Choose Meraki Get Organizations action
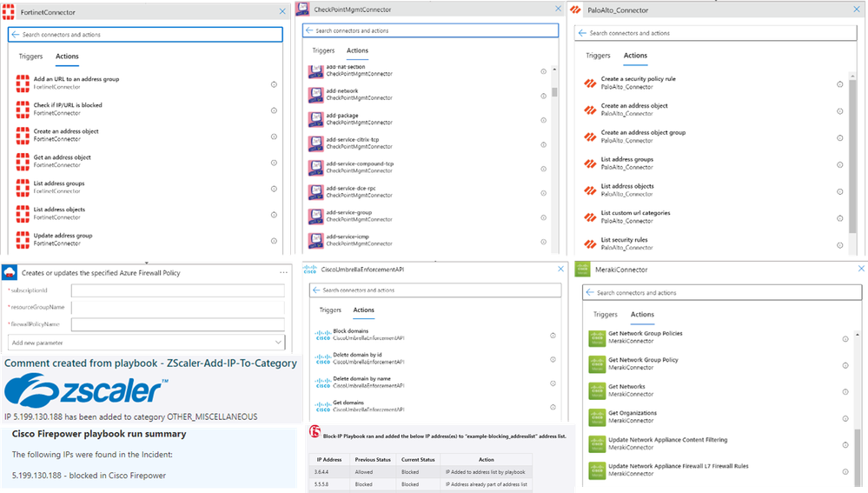The height and width of the screenshot is (493, 868). coord(719,416)
